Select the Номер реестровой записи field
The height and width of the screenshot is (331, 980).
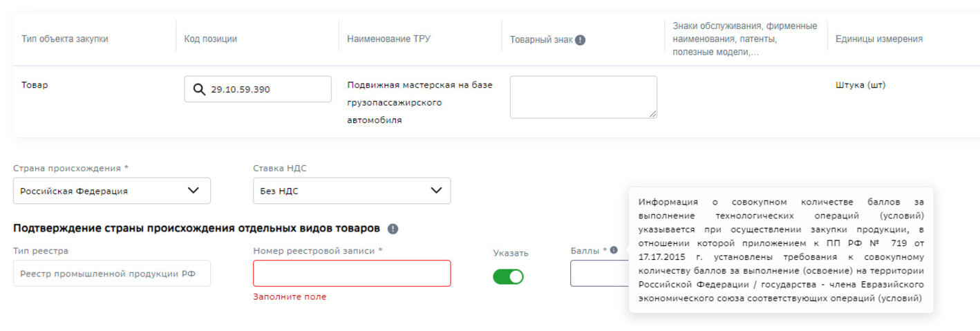(x=352, y=273)
